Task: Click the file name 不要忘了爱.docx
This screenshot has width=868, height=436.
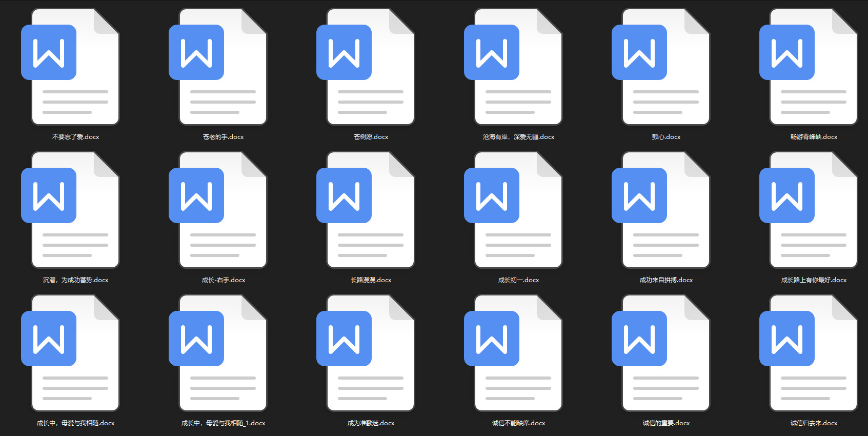Action: coord(75,137)
